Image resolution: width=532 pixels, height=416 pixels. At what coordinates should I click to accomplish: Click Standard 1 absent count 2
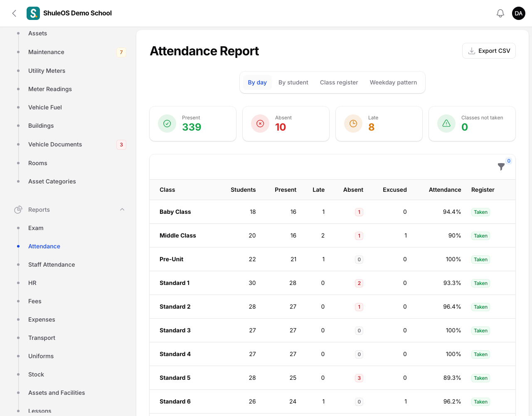359,283
